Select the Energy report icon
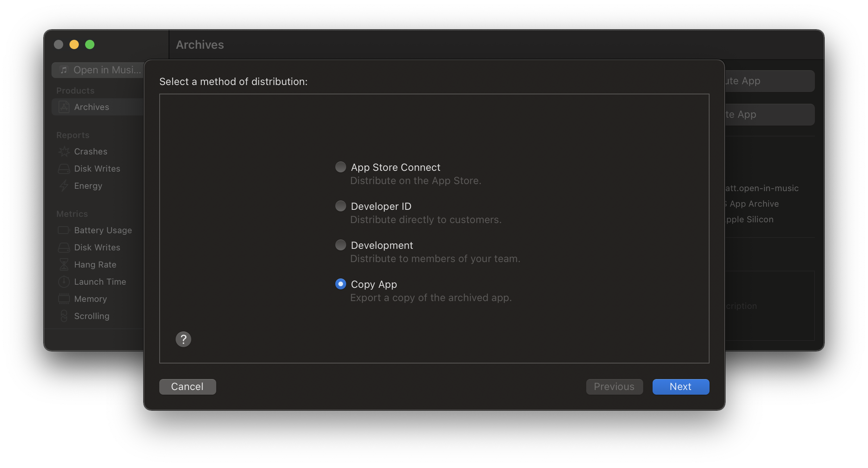Viewport: 868px width, 468px height. [64, 186]
